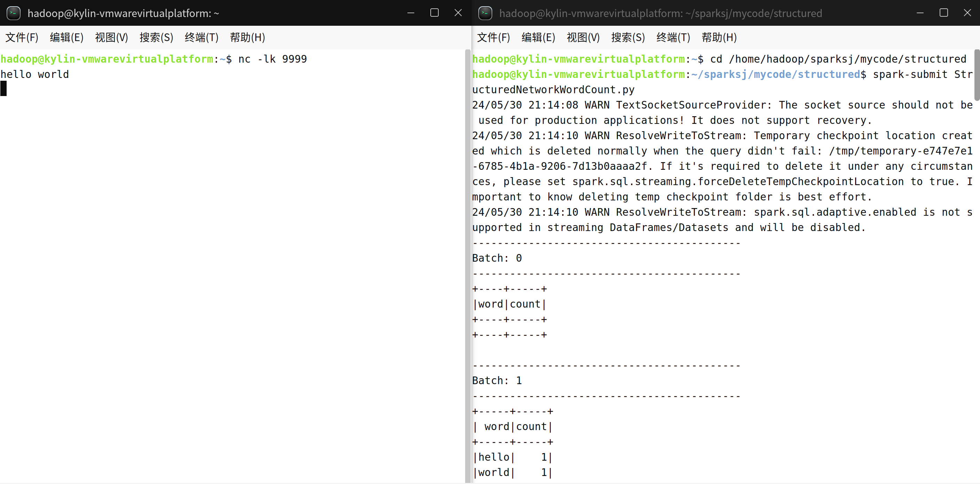
Task: Maximize the right spark-submit terminal window
Action: click(x=943, y=13)
